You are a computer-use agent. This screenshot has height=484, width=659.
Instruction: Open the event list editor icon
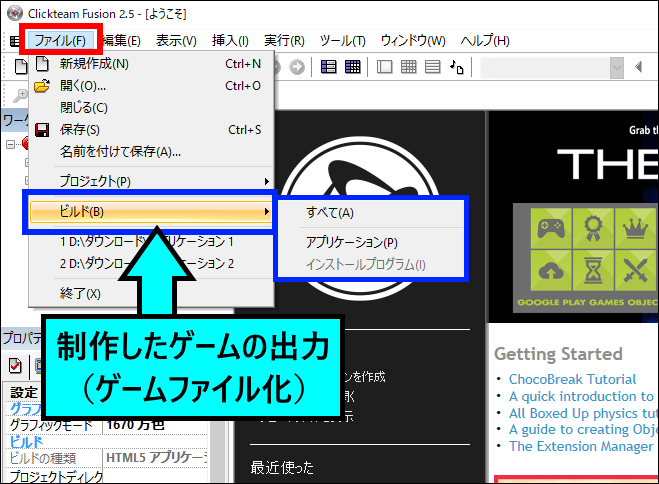432,67
